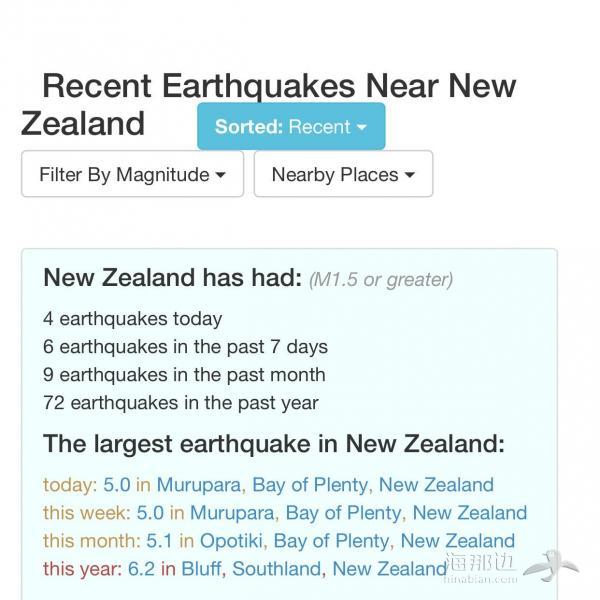The width and height of the screenshot is (600, 600).
Task: Open today's 5.0 magnitude earthquake link
Action: click(x=117, y=485)
